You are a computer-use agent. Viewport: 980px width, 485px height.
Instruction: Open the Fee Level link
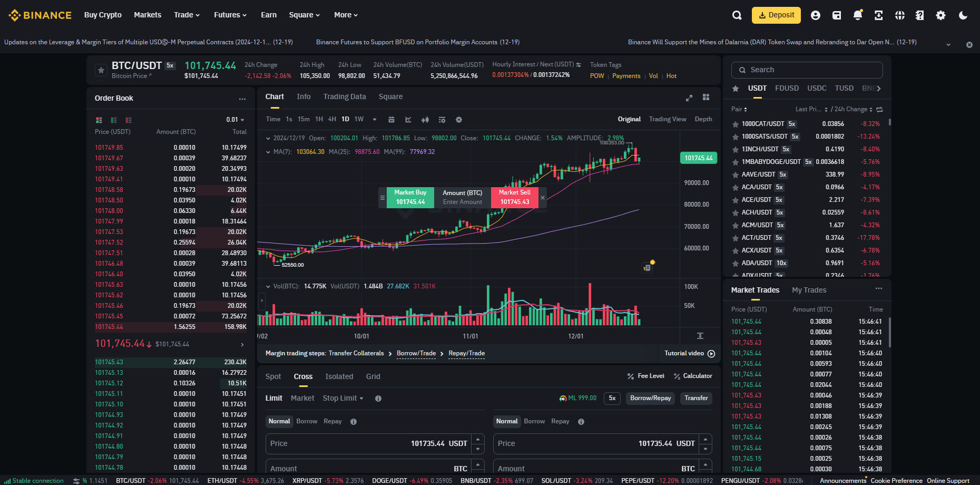coord(646,376)
